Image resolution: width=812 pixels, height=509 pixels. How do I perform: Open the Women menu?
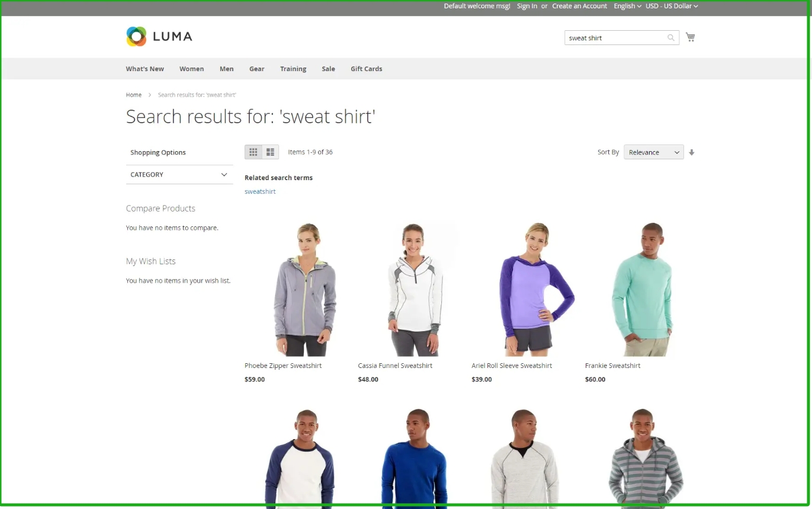pyautogui.click(x=192, y=69)
